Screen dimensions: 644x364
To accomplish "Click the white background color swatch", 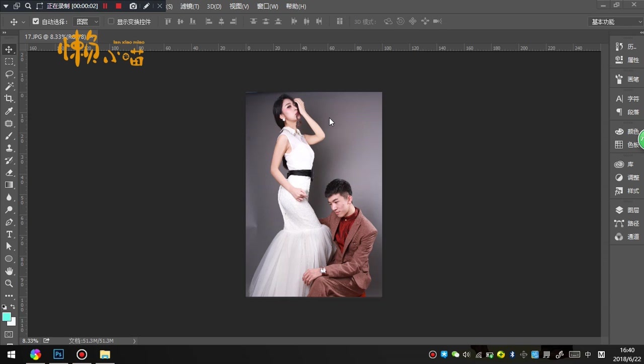I will pyautogui.click(x=13, y=323).
